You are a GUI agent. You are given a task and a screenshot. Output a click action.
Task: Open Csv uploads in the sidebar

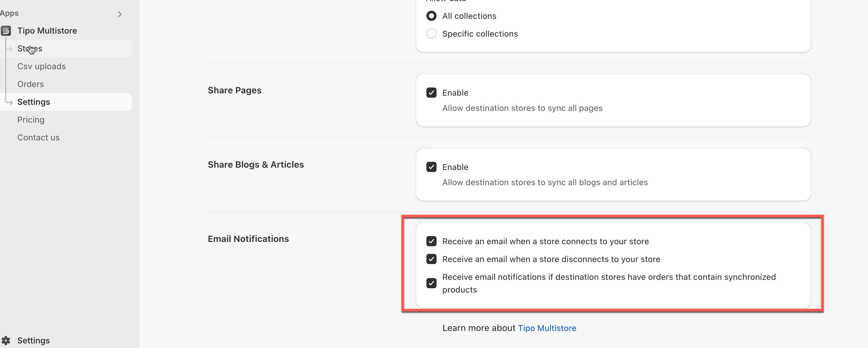pos(41,66)
